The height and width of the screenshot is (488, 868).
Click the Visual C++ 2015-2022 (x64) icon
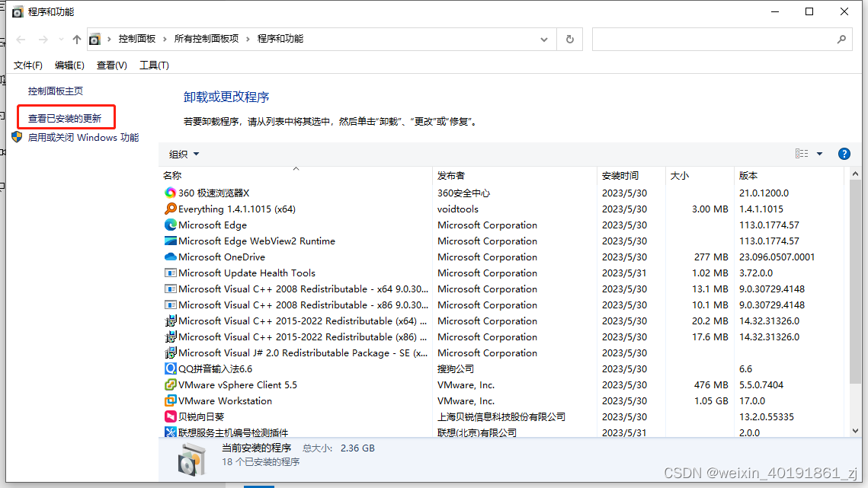[171, 321]
